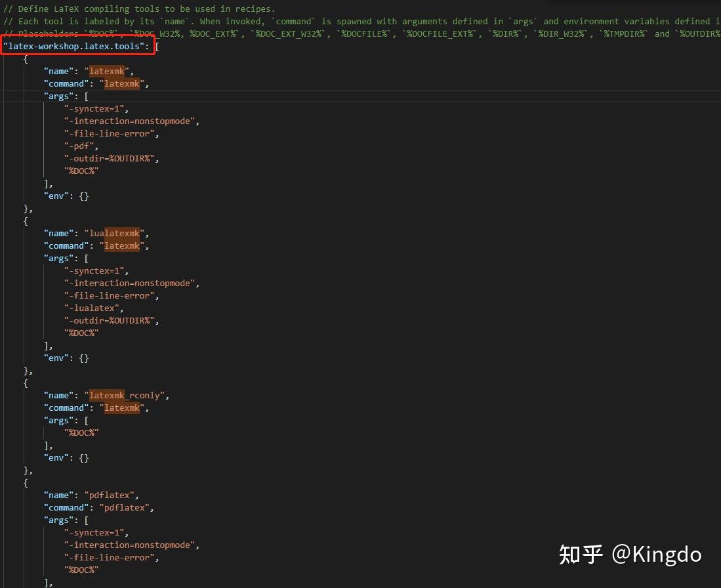Select the pdflatex name value
Screen dimensions: 721x588
pos(109,495)
